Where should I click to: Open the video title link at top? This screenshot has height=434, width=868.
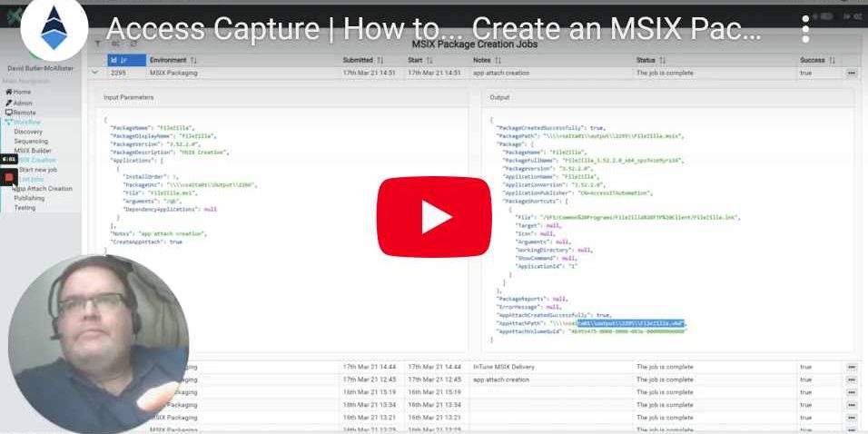pyautogui.click(x=433, y=28)
